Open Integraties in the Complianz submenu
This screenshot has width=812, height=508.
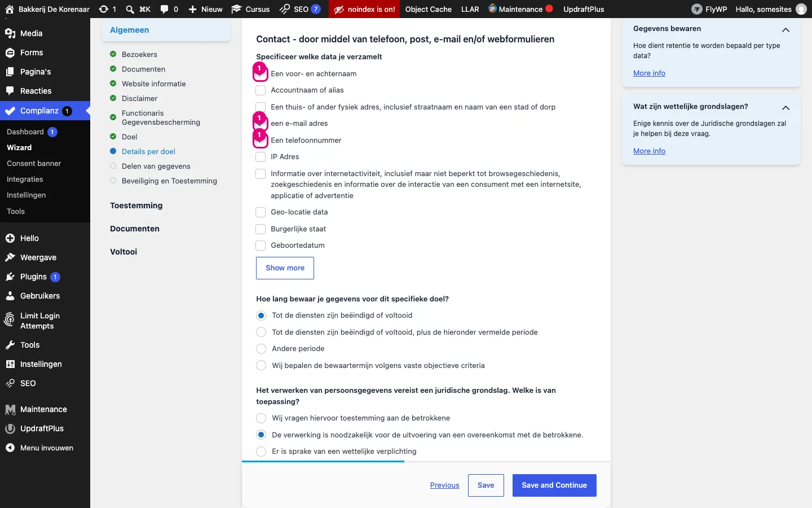point(25,179)
